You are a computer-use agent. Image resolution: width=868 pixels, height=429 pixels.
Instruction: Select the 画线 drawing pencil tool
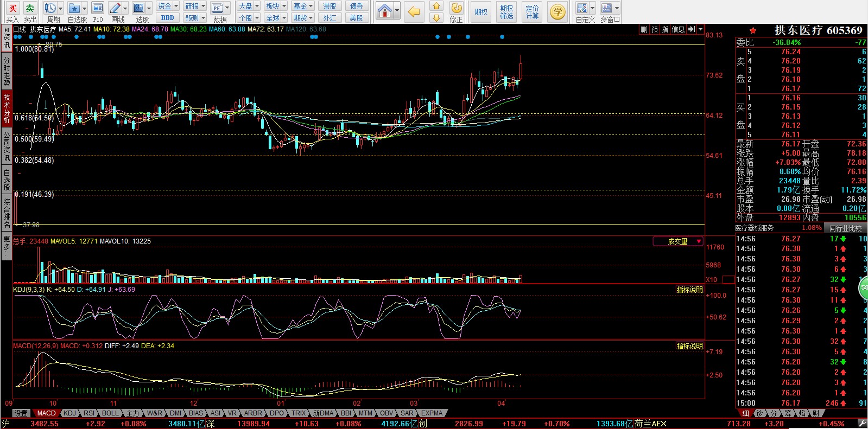115,9
